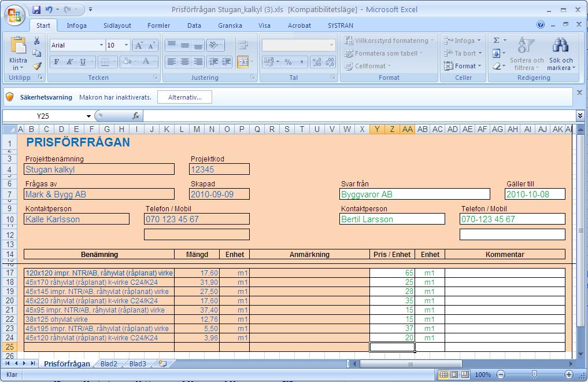Screen dimensions: 588x382
Task: Decrease indent in Justering group
Action: point(213,62)
